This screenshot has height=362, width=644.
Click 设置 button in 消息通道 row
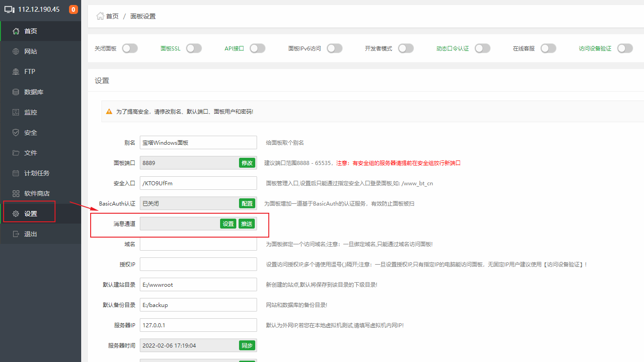pos(228,224)
